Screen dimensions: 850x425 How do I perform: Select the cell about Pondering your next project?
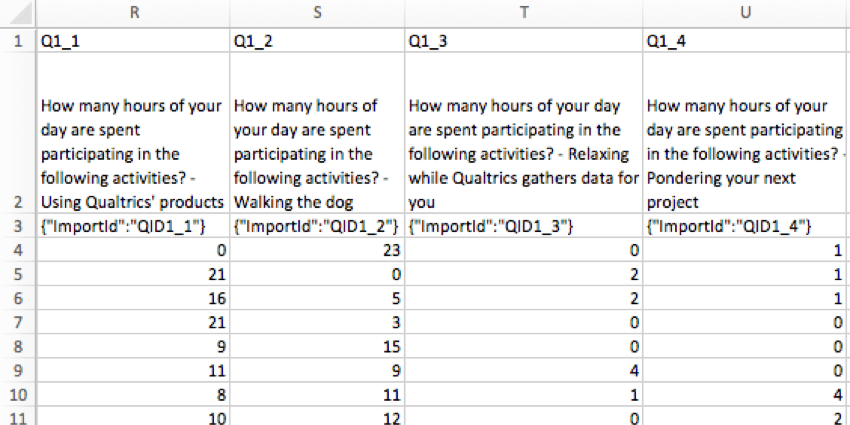pos(746,133)
